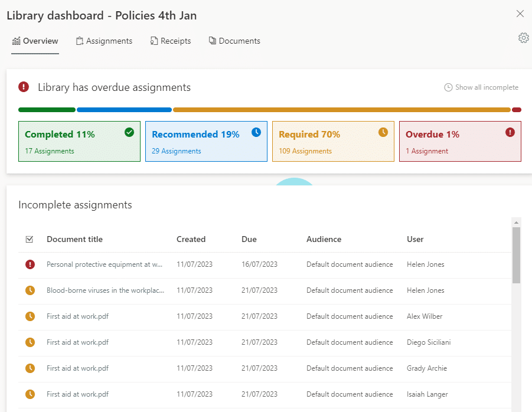
Task: Click the orange Required segment of the progress bar
Action: tap(342, 110)
